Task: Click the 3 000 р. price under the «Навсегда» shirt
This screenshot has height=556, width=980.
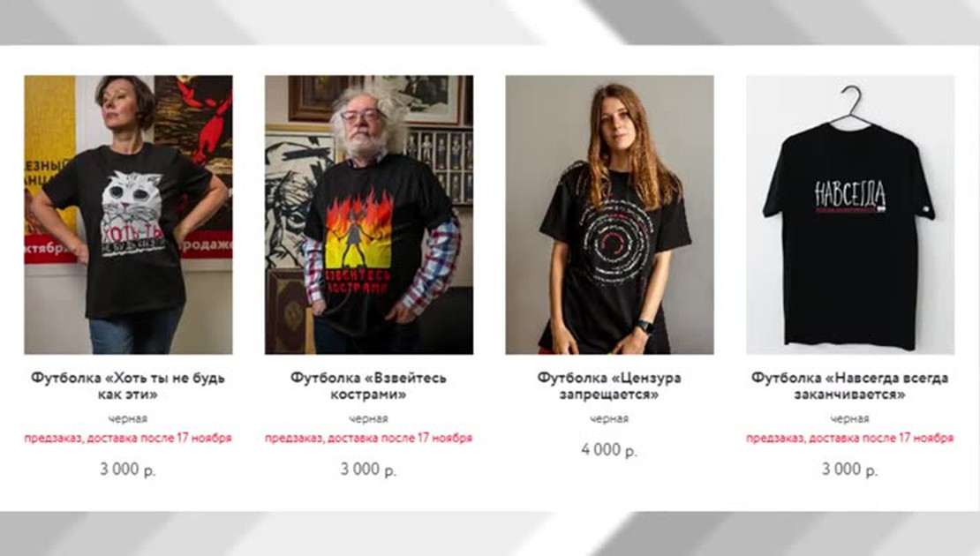Action: 850,470
